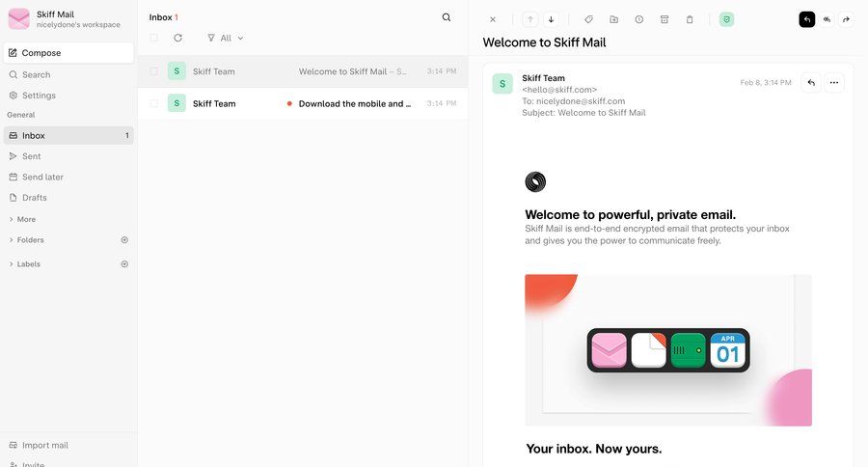The image size is (868, 467).
Task: Click the inbox search magnifier icon
Action: click(447, 17)
